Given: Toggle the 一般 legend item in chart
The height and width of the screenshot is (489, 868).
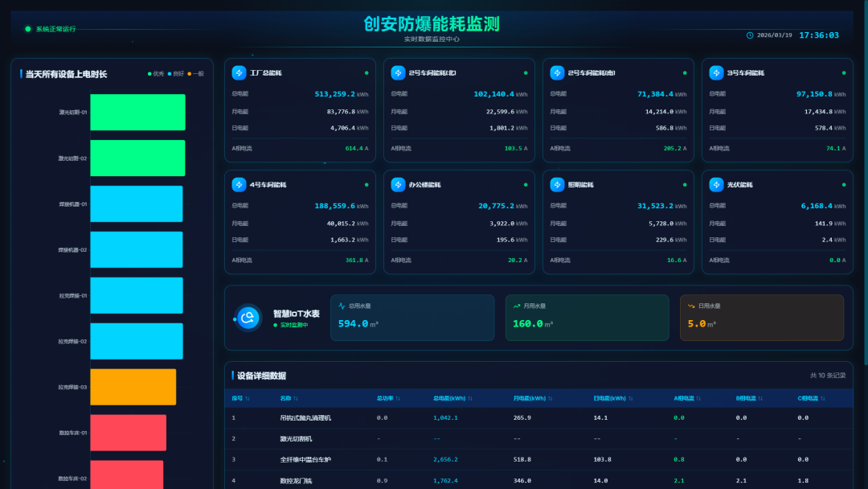Looking at the screenshot, I should point(196,74).
